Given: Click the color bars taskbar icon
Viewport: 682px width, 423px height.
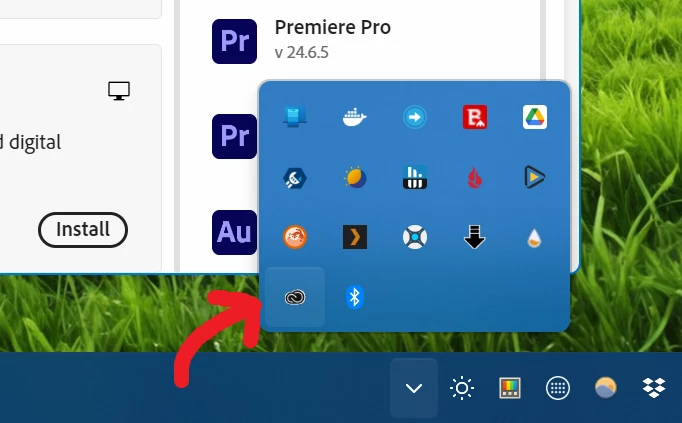Looking at the screenshot, I should 510,388.
